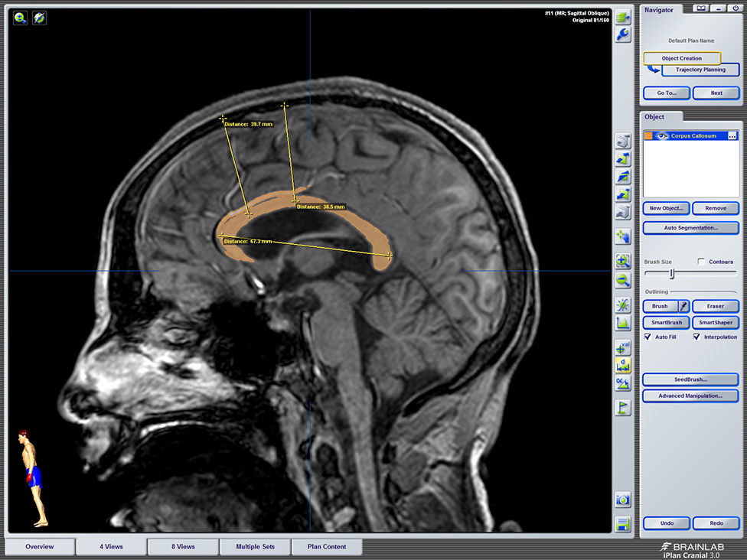
Task: Click the camera screenshot icon
Action: click(623, 500)
